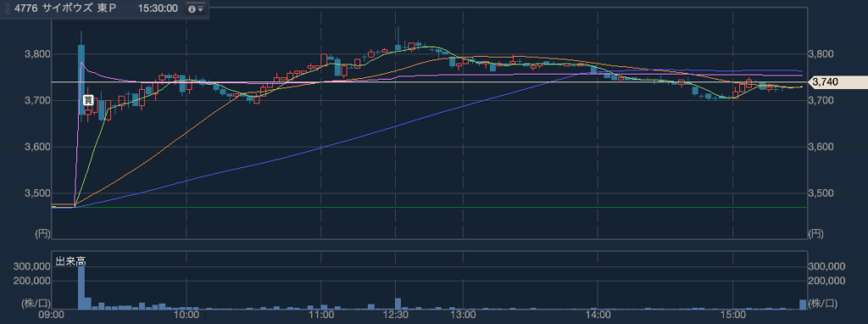868x324 pixels.
Task: Click the 15:30:00 timestamp in header
Action: (x=158, y=8)
